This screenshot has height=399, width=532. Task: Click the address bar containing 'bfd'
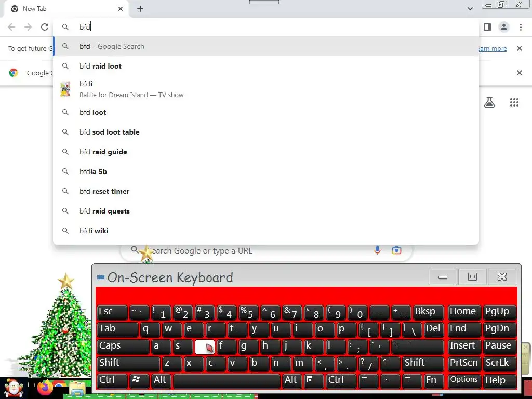266,27
